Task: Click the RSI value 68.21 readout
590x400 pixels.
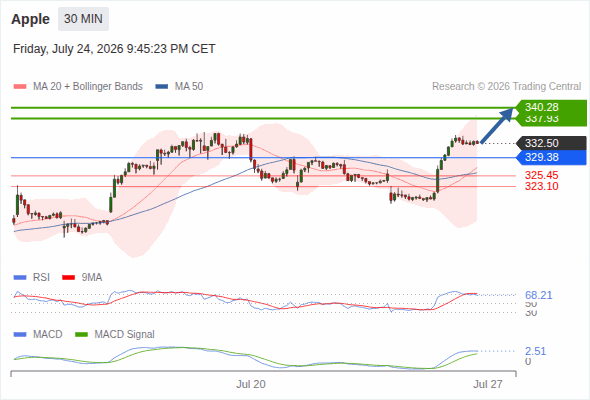Action: [538, 295]
